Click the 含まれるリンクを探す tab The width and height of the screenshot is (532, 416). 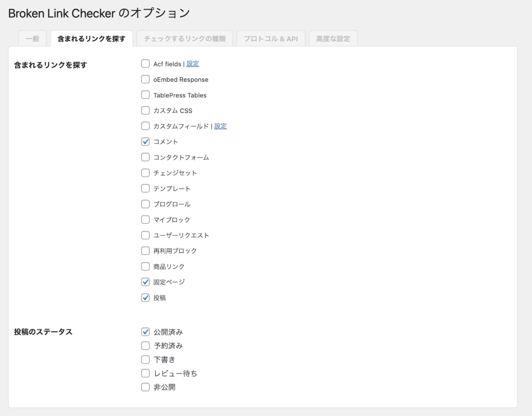pos(91,38)
